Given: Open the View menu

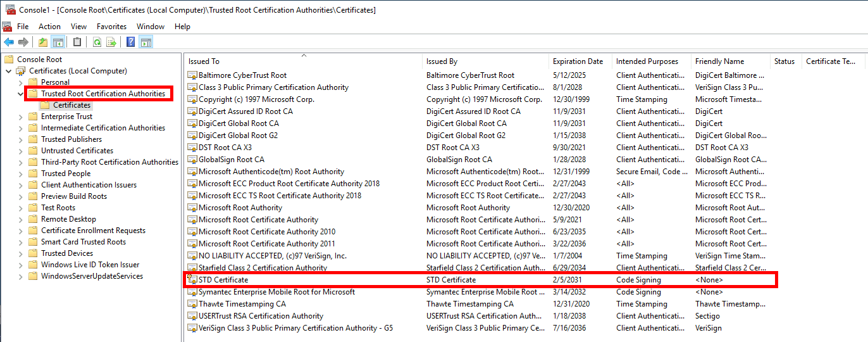Looking at the screenshot, I should click(x=79, y=27).
